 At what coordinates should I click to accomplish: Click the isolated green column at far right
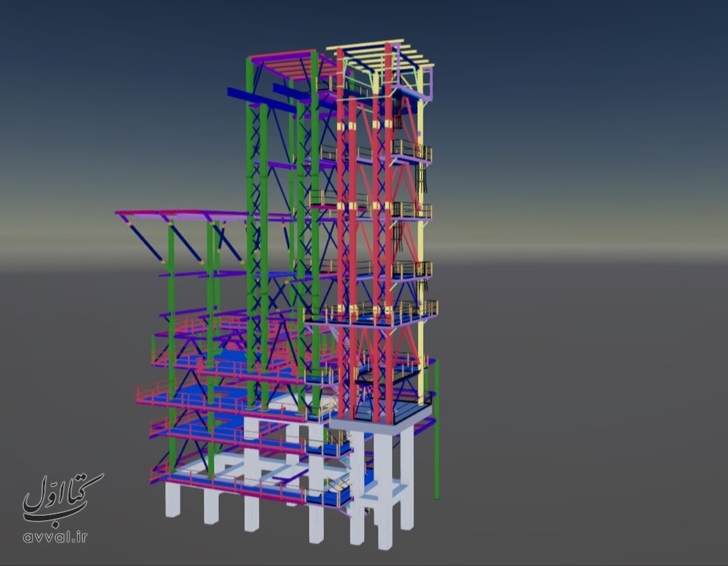tap(437, 429)
